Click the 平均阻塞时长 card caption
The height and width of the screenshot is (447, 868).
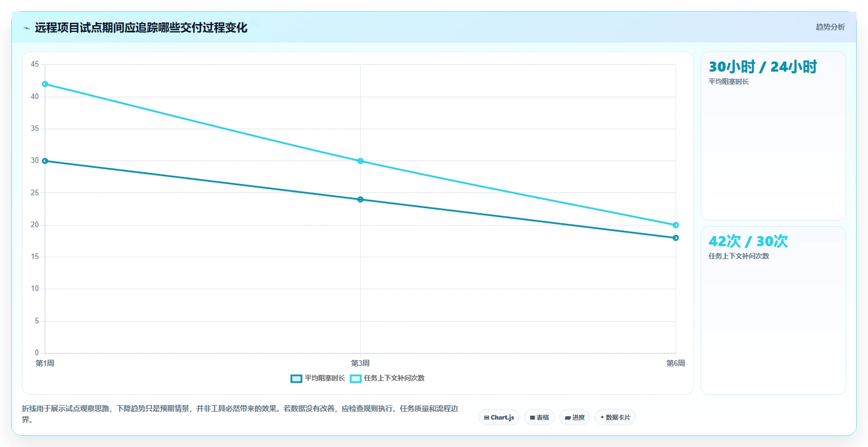729,82
